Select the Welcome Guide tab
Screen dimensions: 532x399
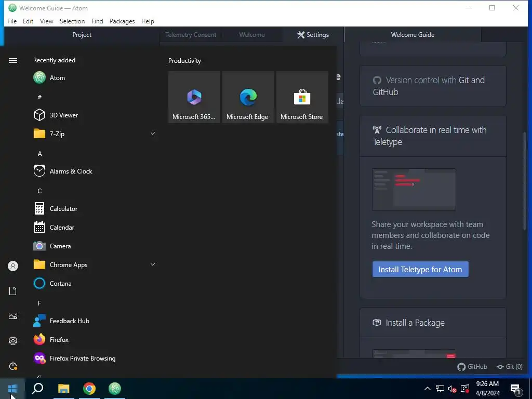413,35
